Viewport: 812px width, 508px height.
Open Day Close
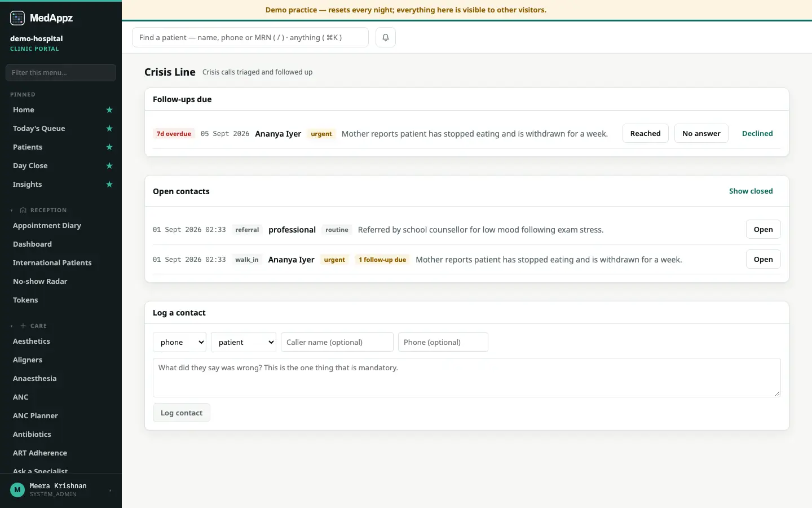pos(30,166)
